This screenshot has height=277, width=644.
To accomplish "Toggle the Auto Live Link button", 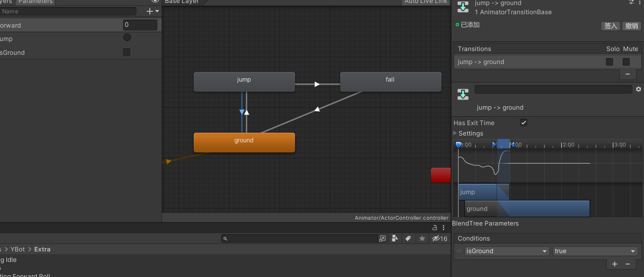I will tap(426, 2).
